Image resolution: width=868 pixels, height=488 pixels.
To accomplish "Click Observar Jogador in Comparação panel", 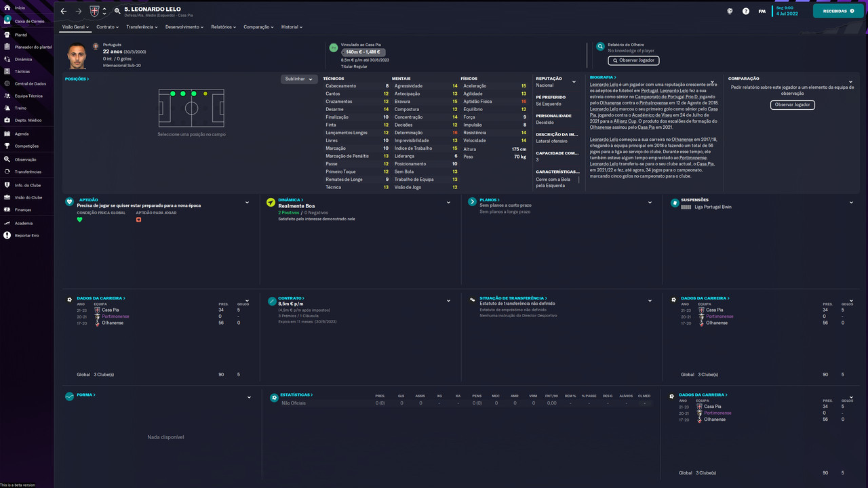I will (792, 105).
